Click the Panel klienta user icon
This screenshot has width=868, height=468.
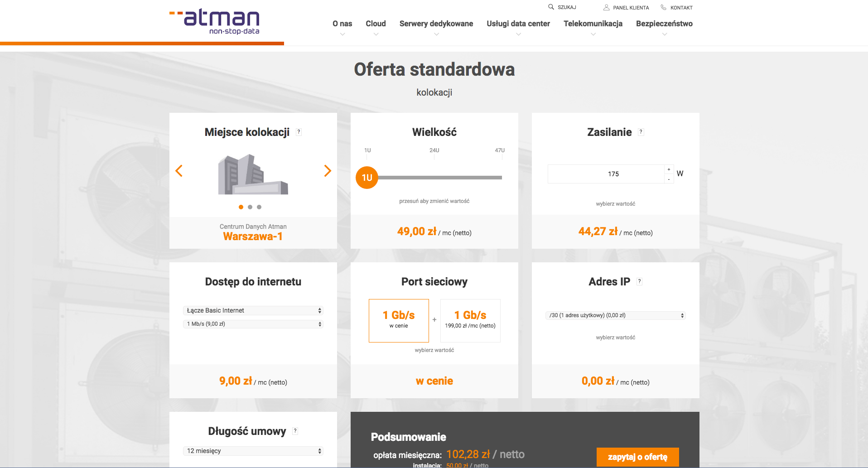[606, 7]
